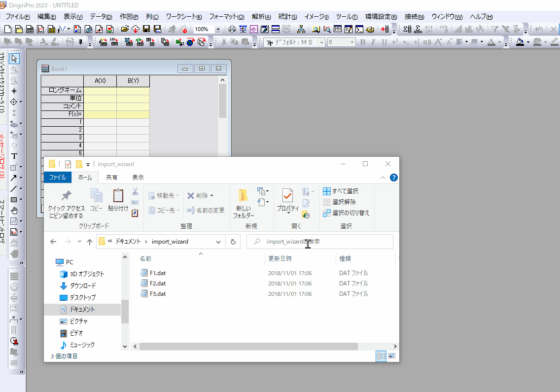Select the Arrow drawing tool
The height and width of the screenshot is (392, 560).
coord(14,178)
